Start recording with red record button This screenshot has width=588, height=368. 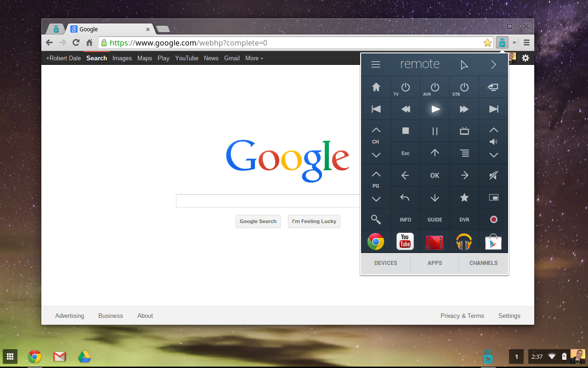point(493,219)
